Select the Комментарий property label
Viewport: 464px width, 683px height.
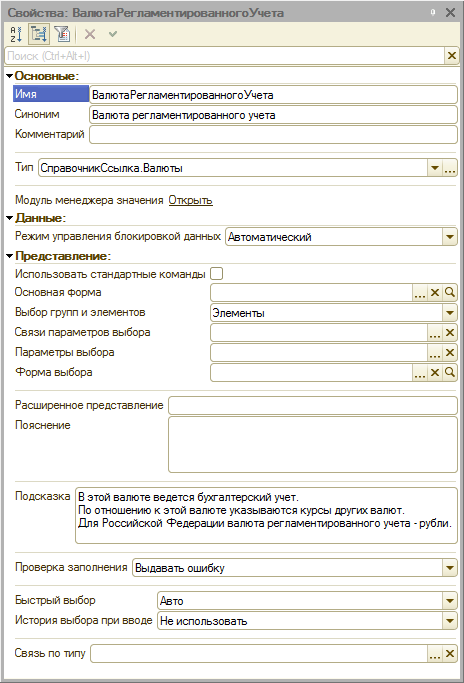pyautogui.click(x=50, y=134)
